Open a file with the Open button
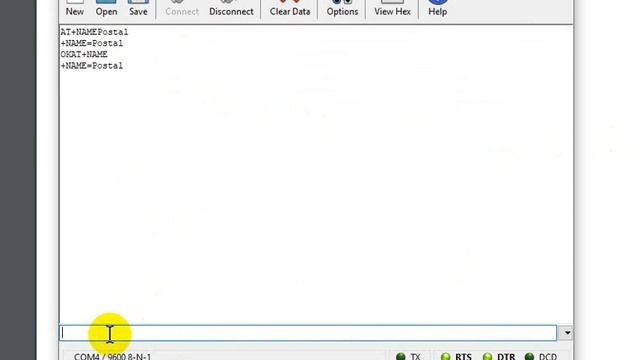This screenshot has height=360, width=640. pos(106,9)
